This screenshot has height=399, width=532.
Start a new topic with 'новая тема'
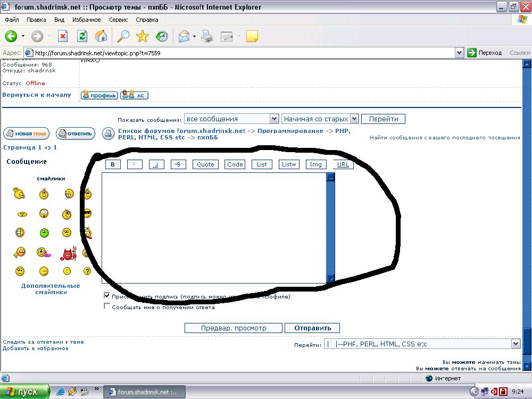pos(27,134)
